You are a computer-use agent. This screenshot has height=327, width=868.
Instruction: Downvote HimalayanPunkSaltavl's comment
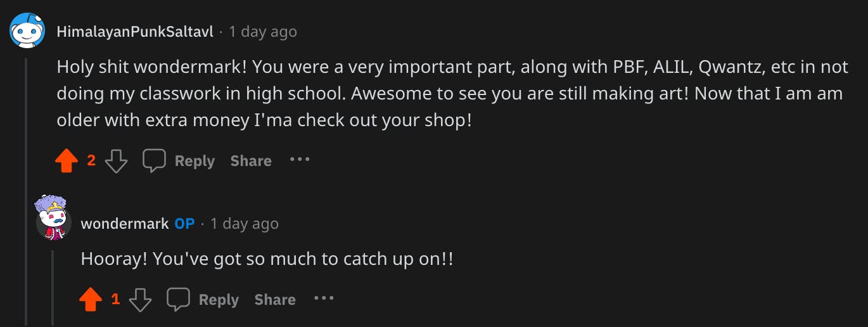click(x=116, y=161)
